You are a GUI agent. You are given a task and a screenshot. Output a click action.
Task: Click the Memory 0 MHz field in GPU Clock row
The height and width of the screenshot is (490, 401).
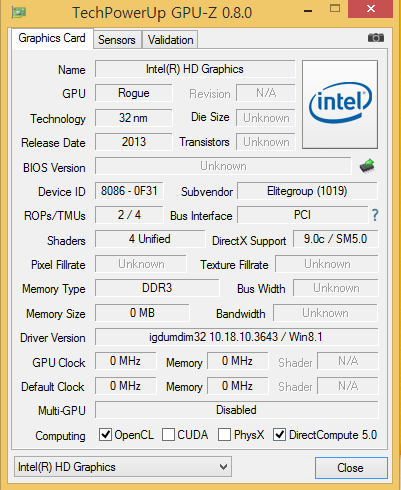tap(238, 361)
